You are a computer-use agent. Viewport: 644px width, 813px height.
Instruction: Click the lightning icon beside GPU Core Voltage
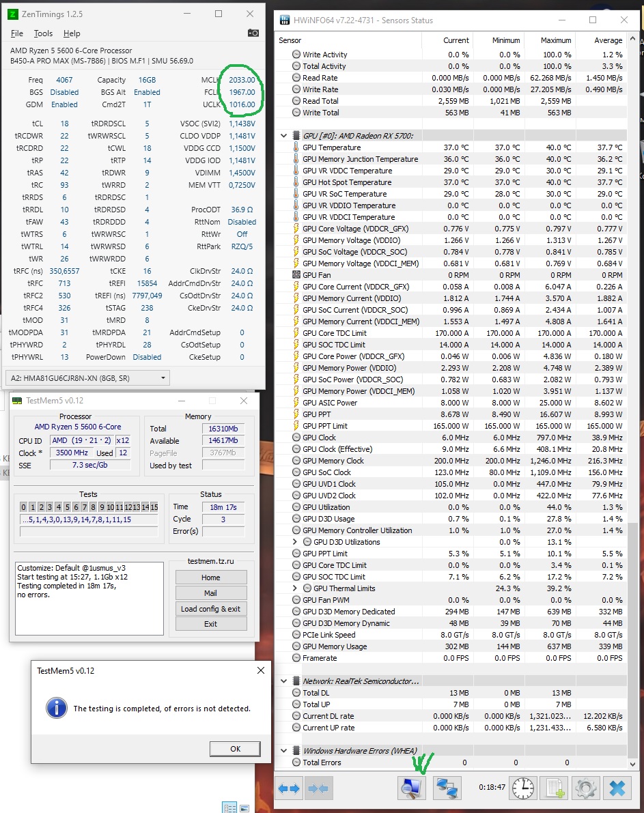296,229
